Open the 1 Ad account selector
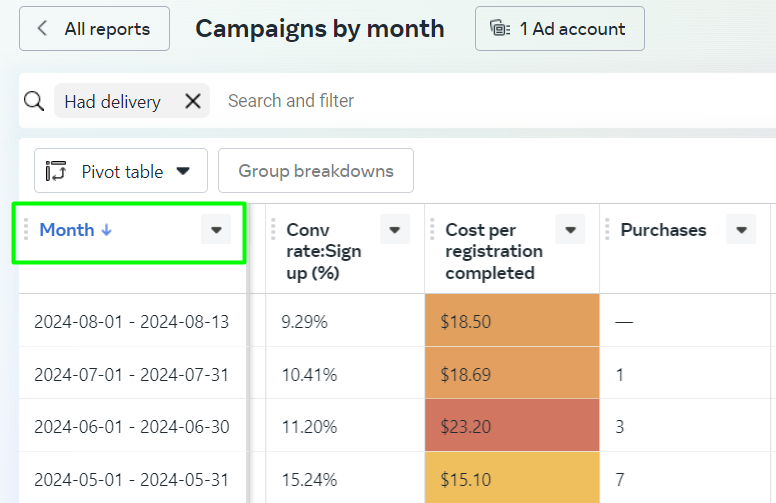The width and height of the screenshot is (776, 503). tap(560, 28)
